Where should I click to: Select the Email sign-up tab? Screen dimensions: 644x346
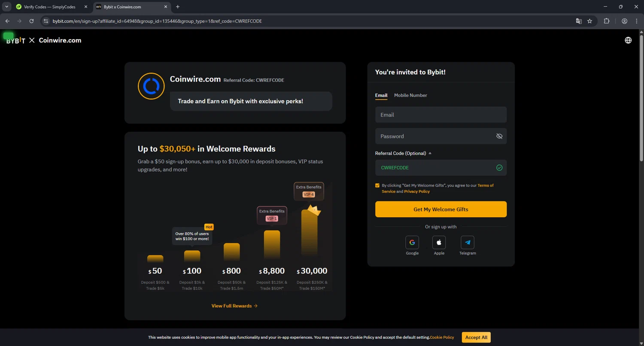(381, 95)
